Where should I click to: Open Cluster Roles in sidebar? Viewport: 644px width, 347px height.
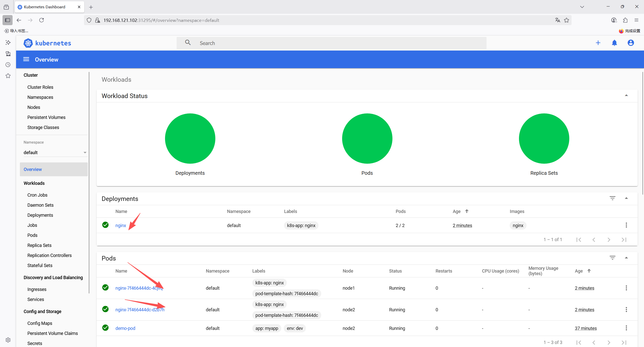[40, 87]
